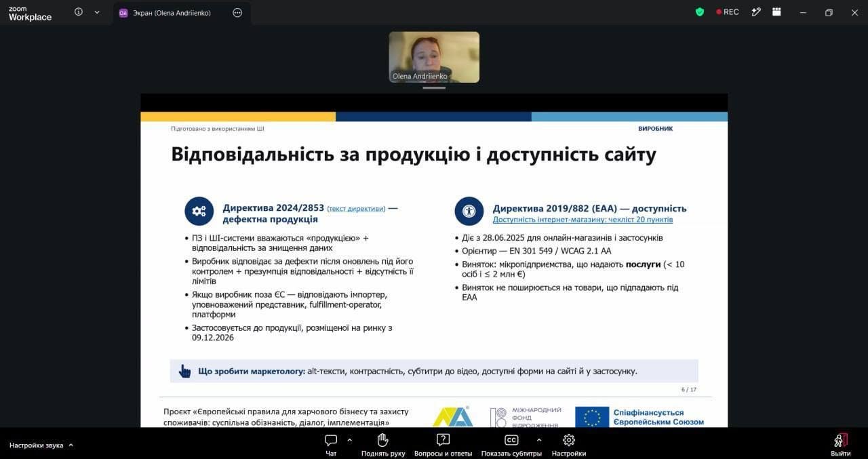Open Вопросы и ответы Q&A panel
The image size is (868, 459).
(x=443, y=445)
